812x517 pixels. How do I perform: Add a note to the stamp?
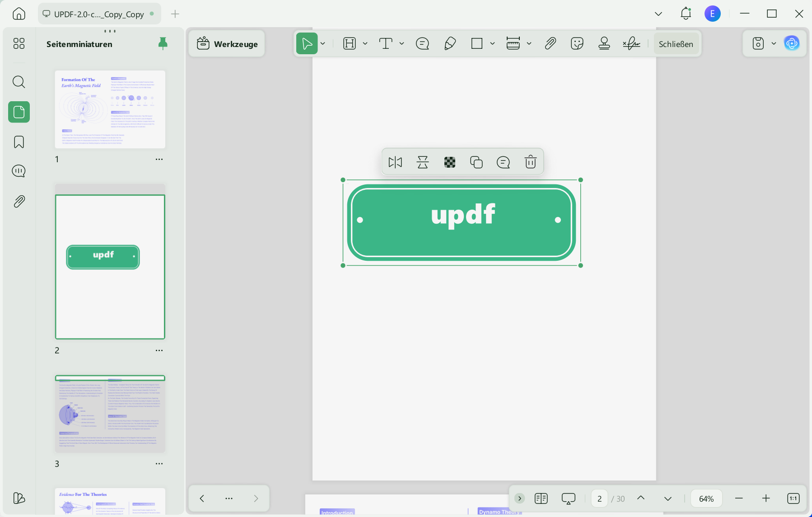click(503, 162)
